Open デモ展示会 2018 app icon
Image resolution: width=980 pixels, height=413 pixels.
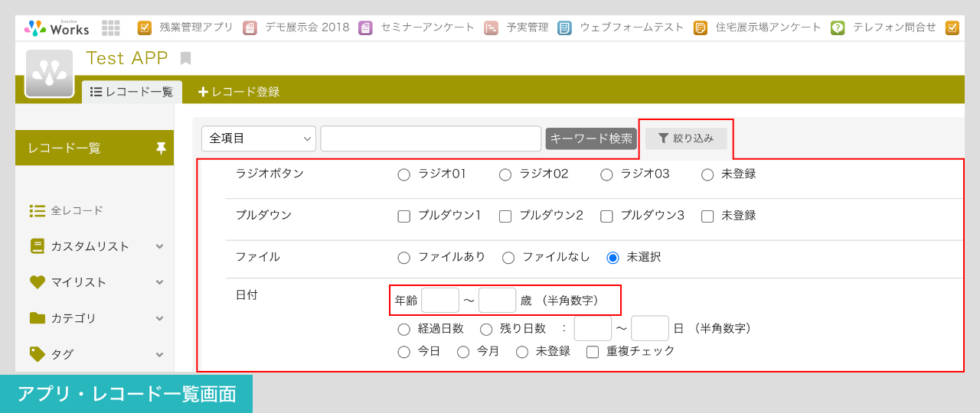pos(250,28)
